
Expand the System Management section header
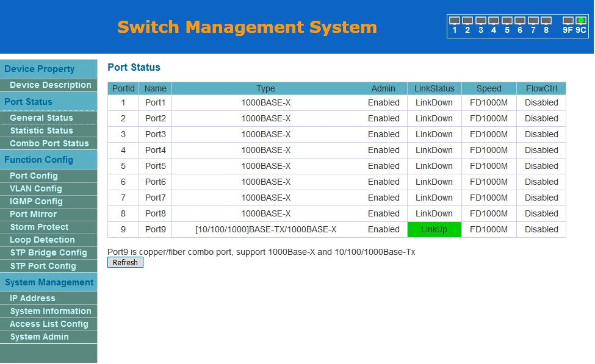point(49,282)
